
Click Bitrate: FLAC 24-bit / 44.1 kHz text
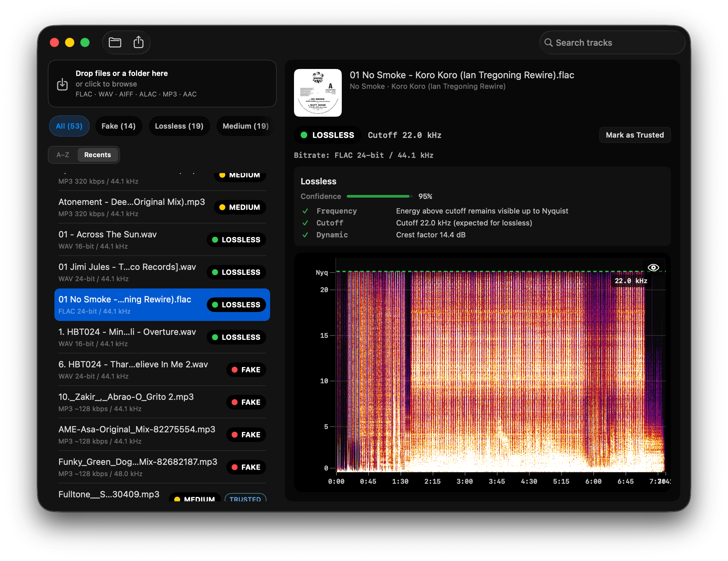tap(364, 155)
